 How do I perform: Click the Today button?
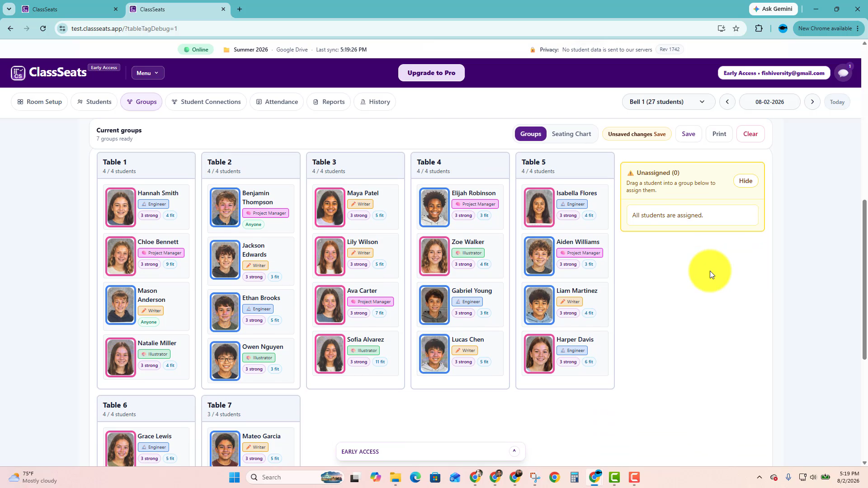pos(837,102)
